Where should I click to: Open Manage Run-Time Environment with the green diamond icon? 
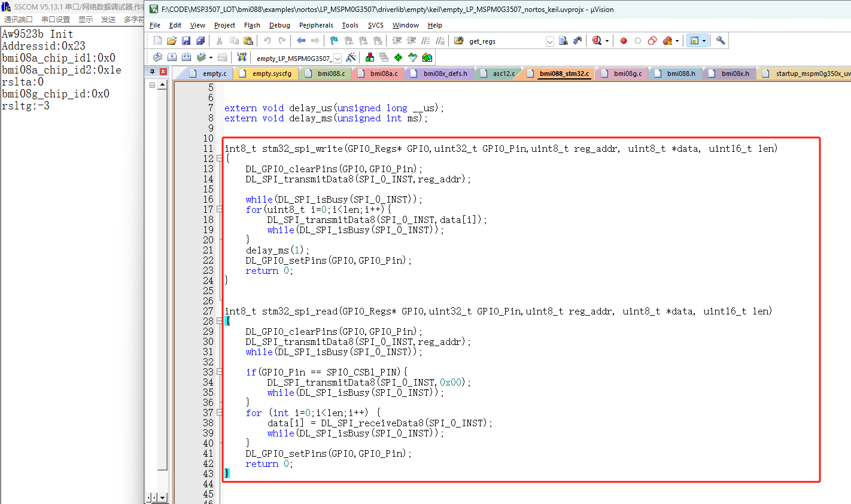tap(398, 57)
